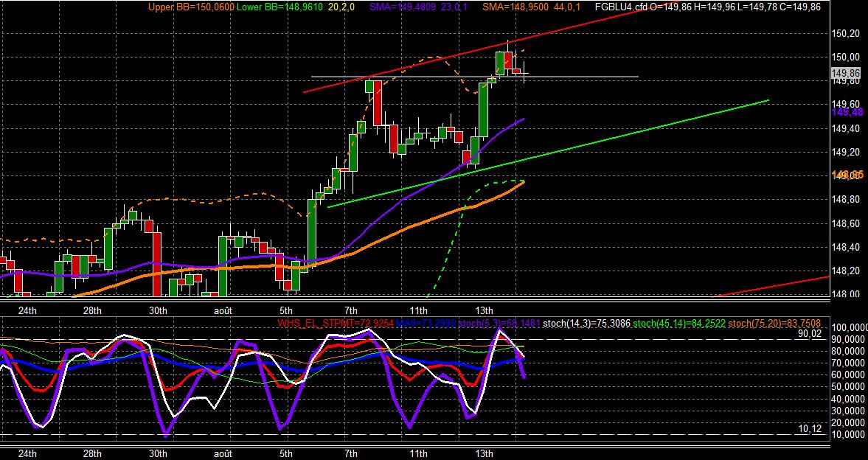Click the Lower BB=148,9610 indicator label

(281, 7)
